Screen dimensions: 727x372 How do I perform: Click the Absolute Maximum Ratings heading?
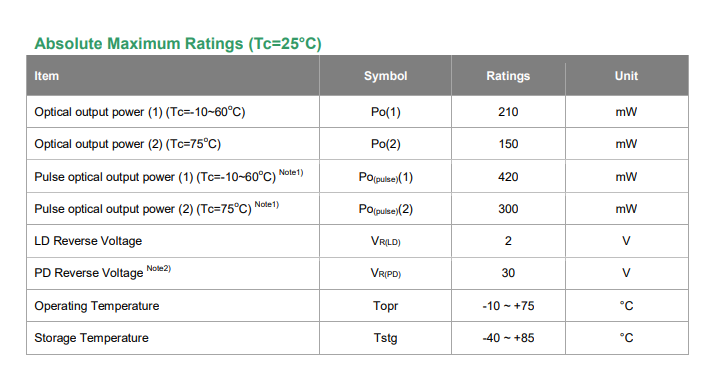(x=178, y=44)
